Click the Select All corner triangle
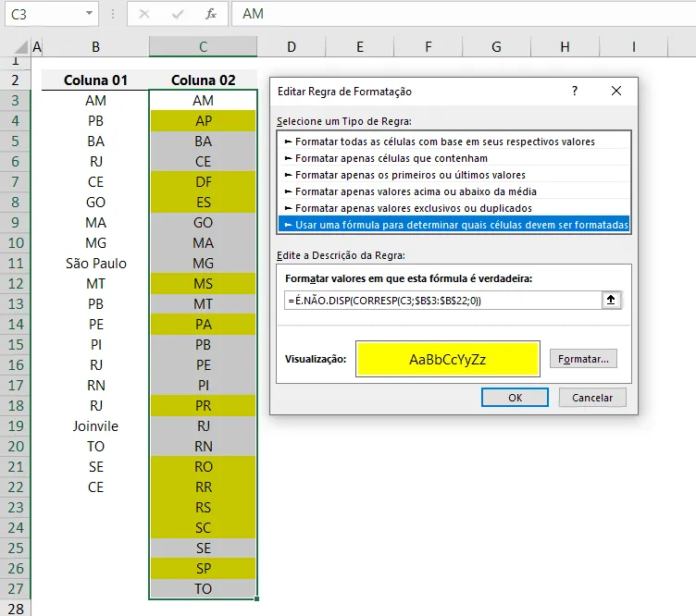696x616 pixels. tap(20, 46)
